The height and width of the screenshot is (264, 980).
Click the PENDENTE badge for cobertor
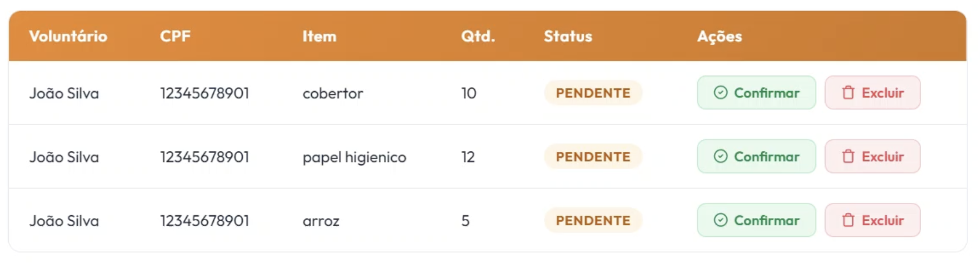point(593,93)
